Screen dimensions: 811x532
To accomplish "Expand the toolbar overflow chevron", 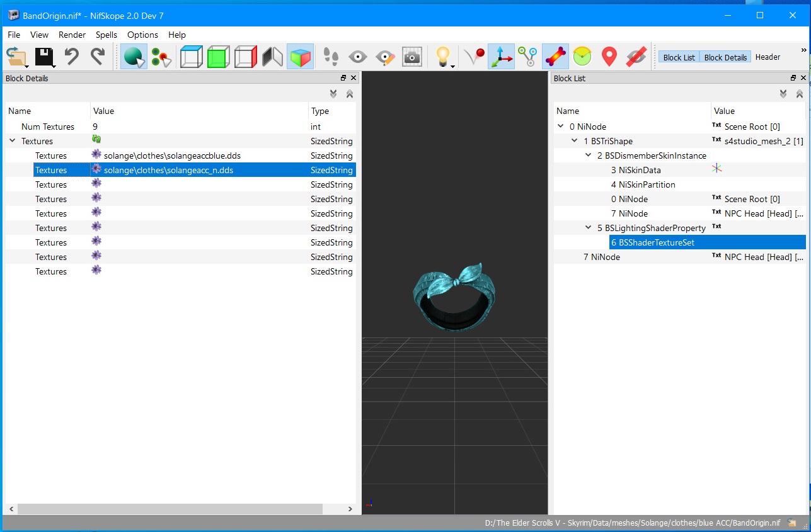I will click(x=803, y=50).
